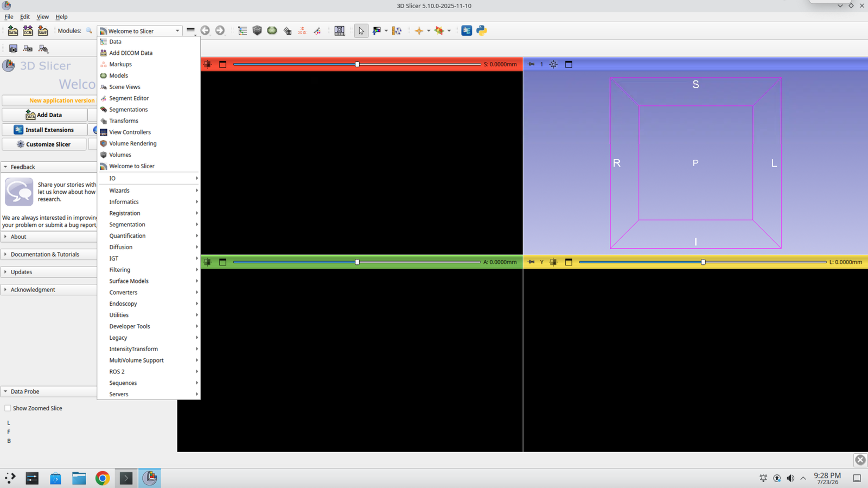
Task: Choose Add DICOM Data from modules list
Action: 149,53
